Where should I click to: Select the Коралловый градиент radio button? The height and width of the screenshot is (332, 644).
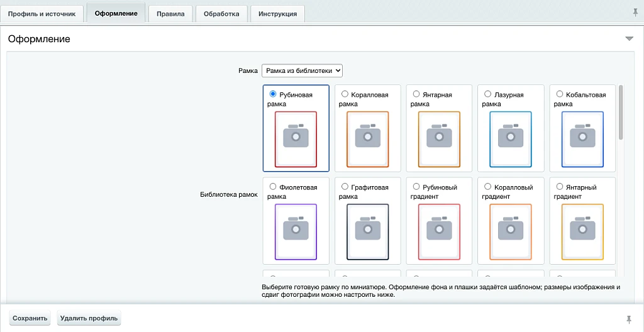pos(487,187)
